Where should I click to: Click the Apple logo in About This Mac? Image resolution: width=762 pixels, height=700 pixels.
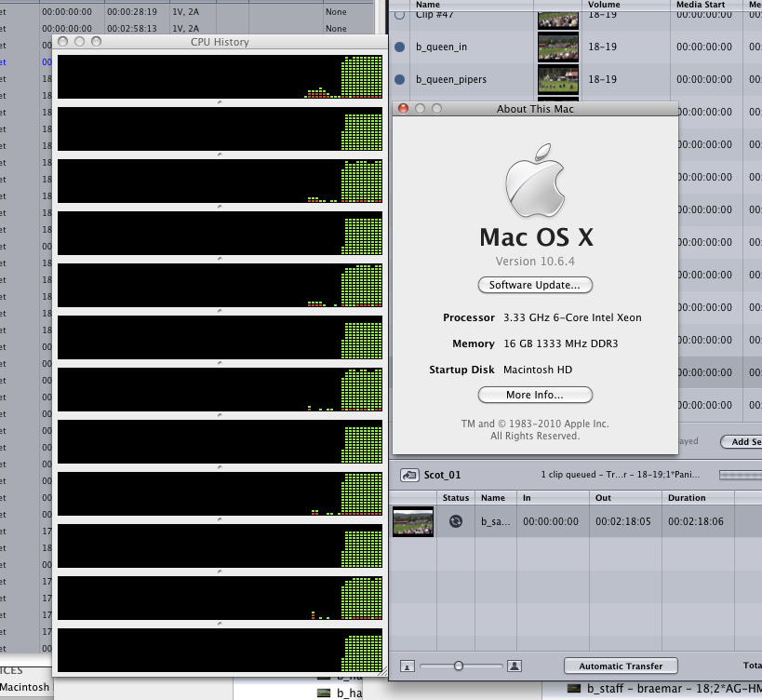coord(535,181)
